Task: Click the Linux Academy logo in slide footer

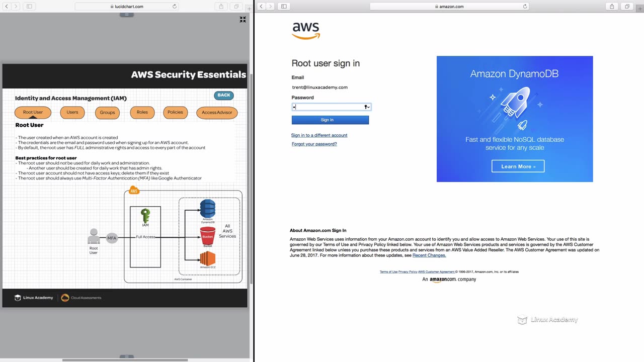Action: point(34,298)
